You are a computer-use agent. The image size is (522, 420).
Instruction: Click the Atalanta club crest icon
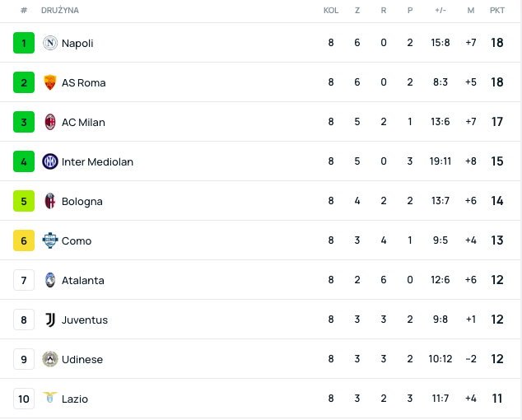coord(50,280)
